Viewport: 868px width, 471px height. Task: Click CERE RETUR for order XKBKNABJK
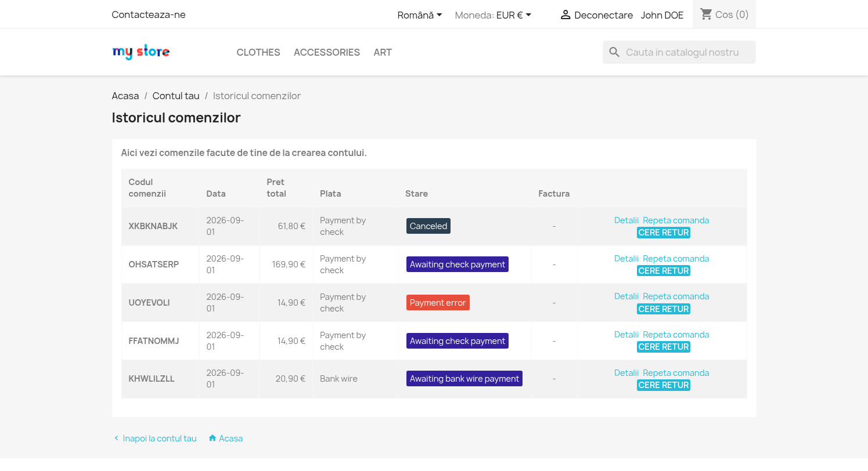point(664,233)
